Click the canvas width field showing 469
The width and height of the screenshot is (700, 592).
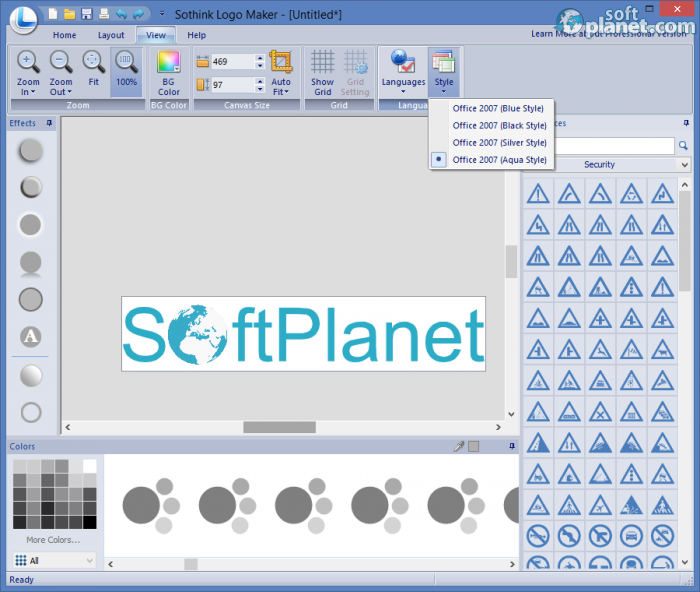tap(232, 62)
